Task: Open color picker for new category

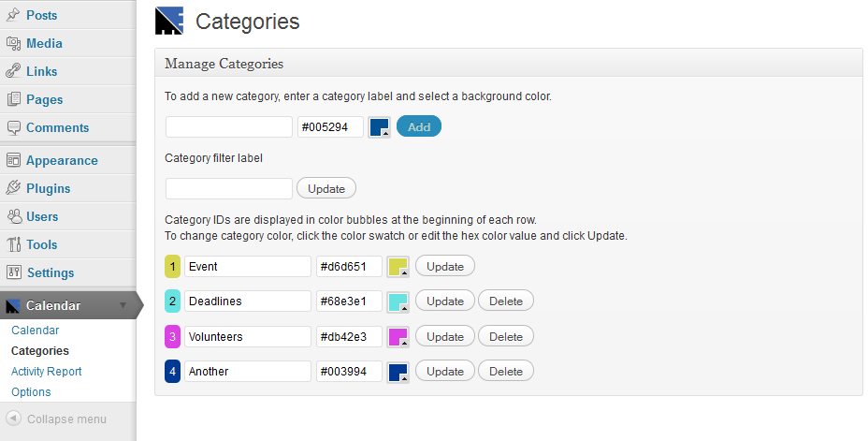Action: click(380, 127)
